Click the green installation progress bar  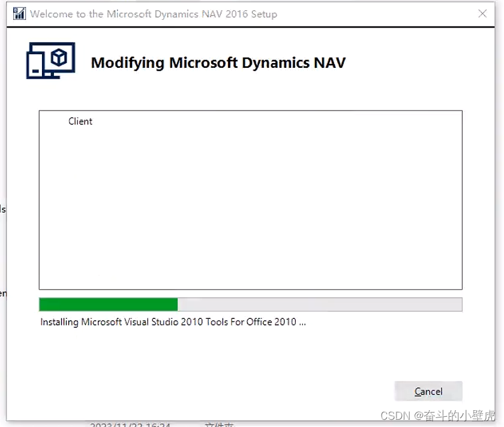(x=108, y=304)
